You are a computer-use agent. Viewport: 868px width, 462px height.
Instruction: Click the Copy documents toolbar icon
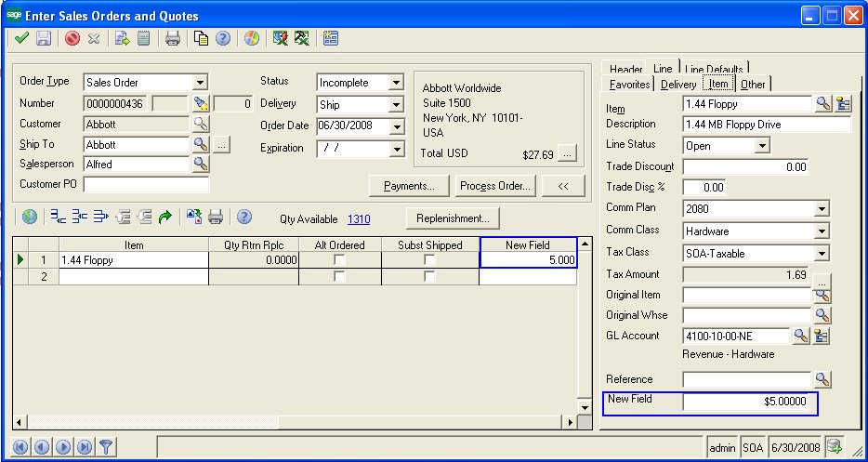[201, 38]
